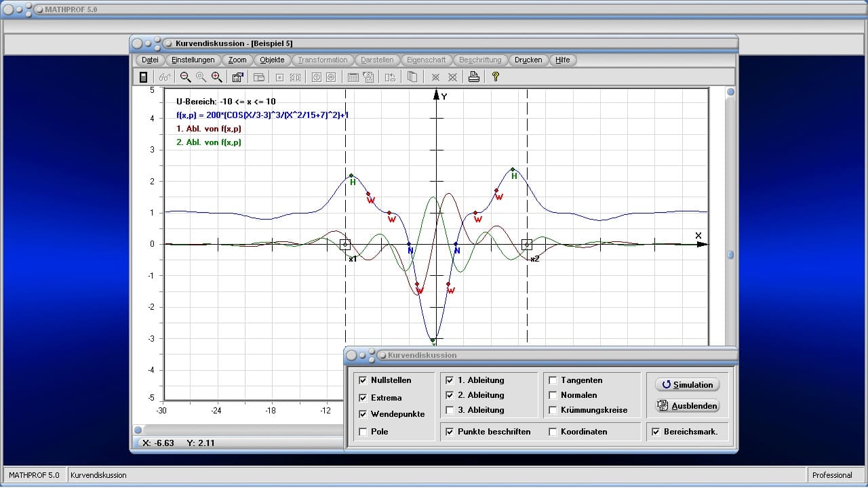
Task: Click the horizontal slider knob below the plot
Action: click(138, 430)
